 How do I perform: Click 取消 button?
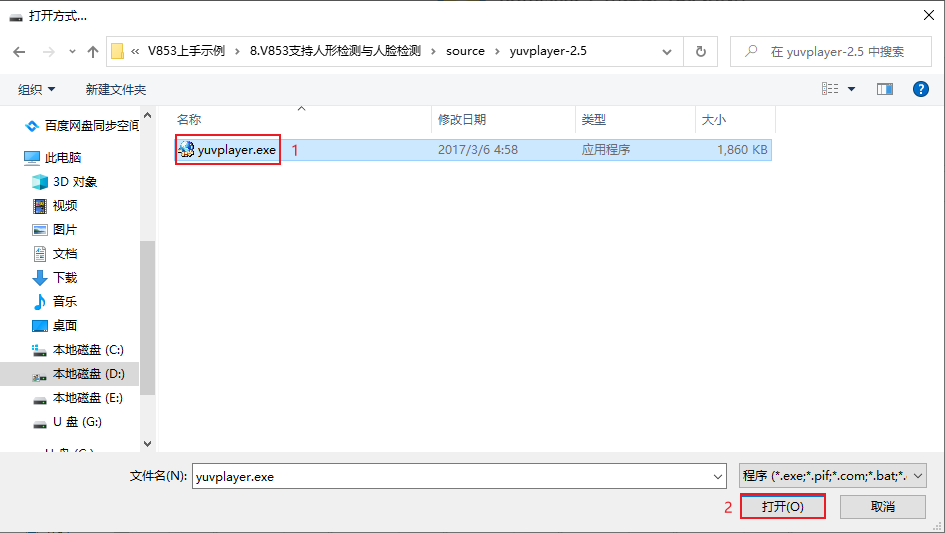coord(883,506)
